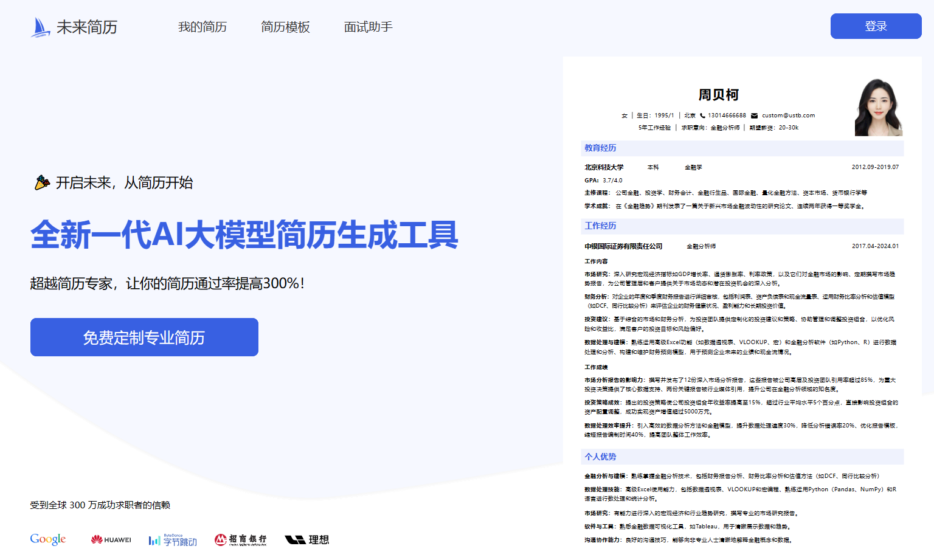This screenshot has width=934, height=560.
Task: Click the 招商银行 bank logo
Action: pos(240,539)
